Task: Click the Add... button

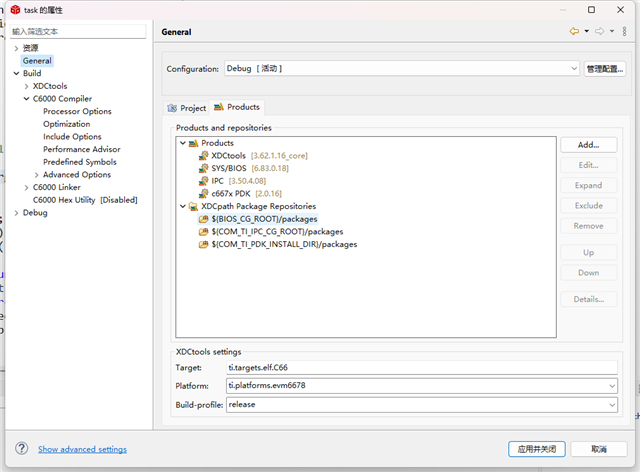Action: [588, 145]
